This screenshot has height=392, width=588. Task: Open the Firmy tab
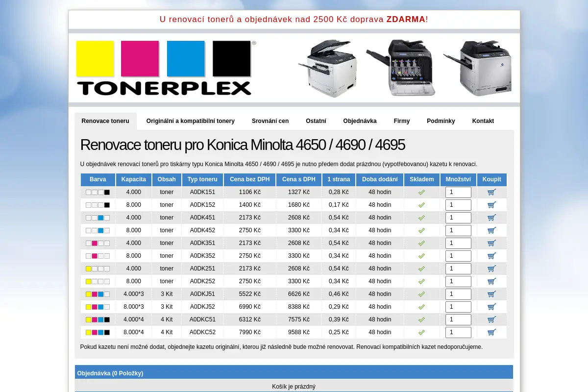pyautogui.click(x=402, y=121)
